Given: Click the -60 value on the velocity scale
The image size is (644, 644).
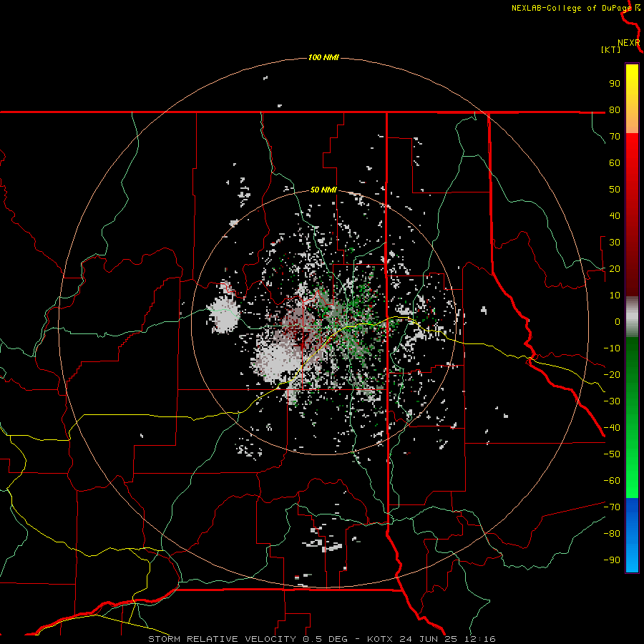Looking at the screenshot, I should [612, 481].
